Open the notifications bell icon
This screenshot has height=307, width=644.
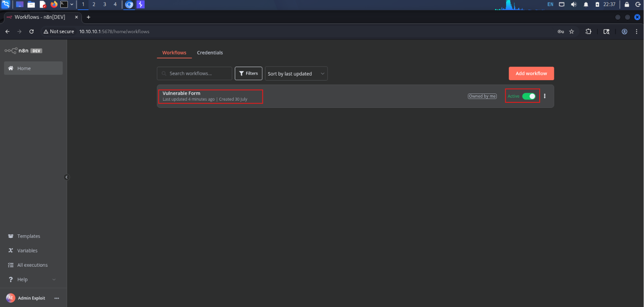[x=586, y=5]
